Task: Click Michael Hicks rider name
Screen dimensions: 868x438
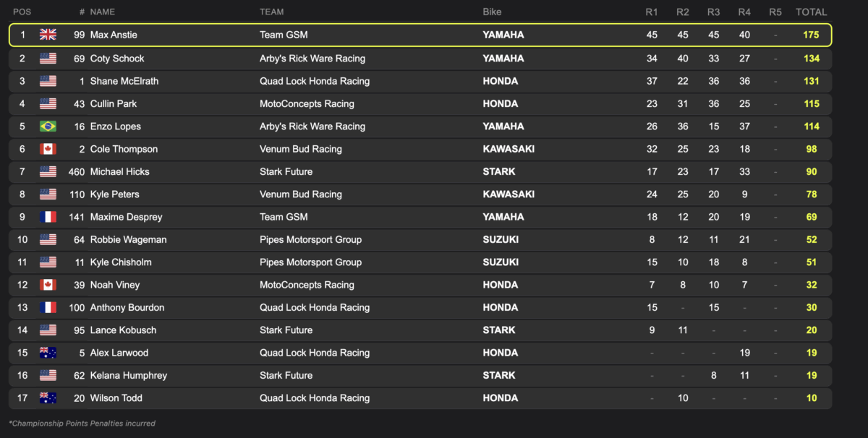Action: pos(120,172)
